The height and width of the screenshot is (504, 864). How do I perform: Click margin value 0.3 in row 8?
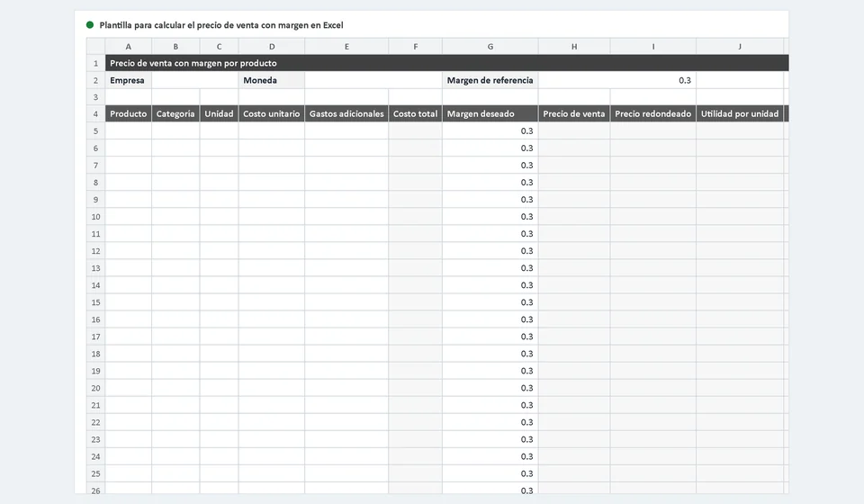[x=490, y=183]
